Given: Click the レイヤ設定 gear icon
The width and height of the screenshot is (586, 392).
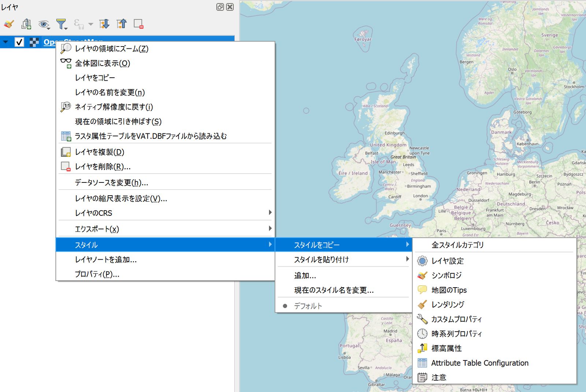Looking at the screenshot, I should pyautogui.click(x=422, y=261).
